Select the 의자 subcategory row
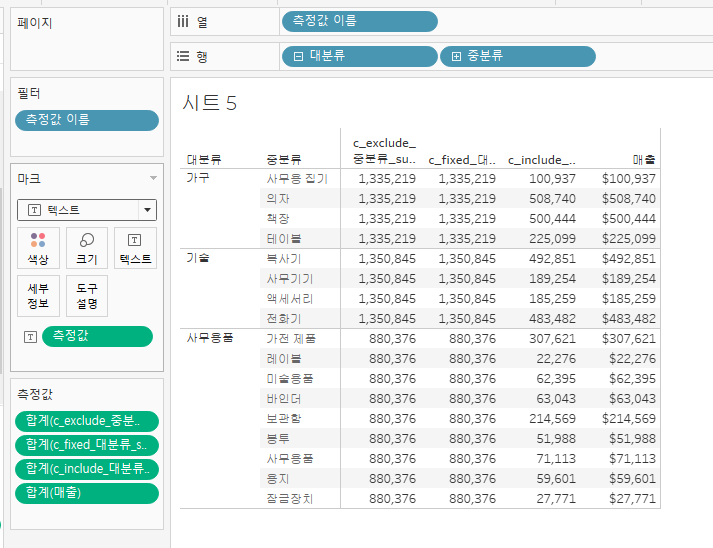Viewport: 713px width, 548px height. coord(278,199)
